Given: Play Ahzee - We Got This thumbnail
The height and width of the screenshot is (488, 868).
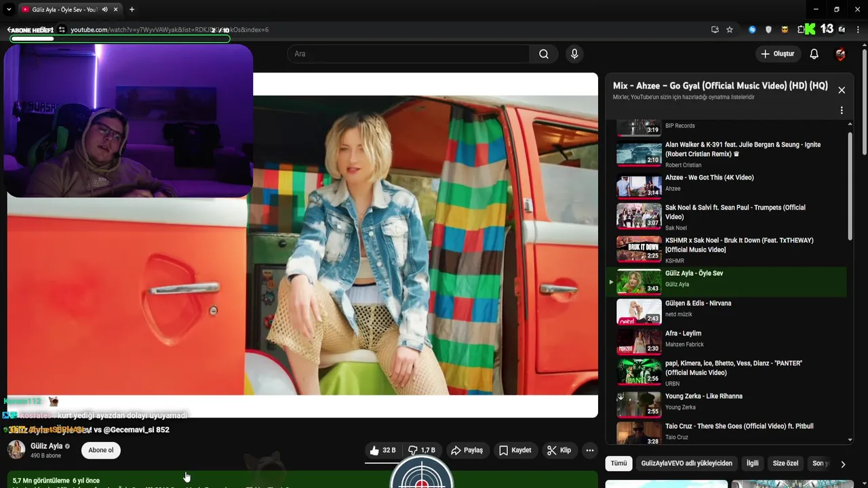Looking at the screenshot, I should [639, 186].
